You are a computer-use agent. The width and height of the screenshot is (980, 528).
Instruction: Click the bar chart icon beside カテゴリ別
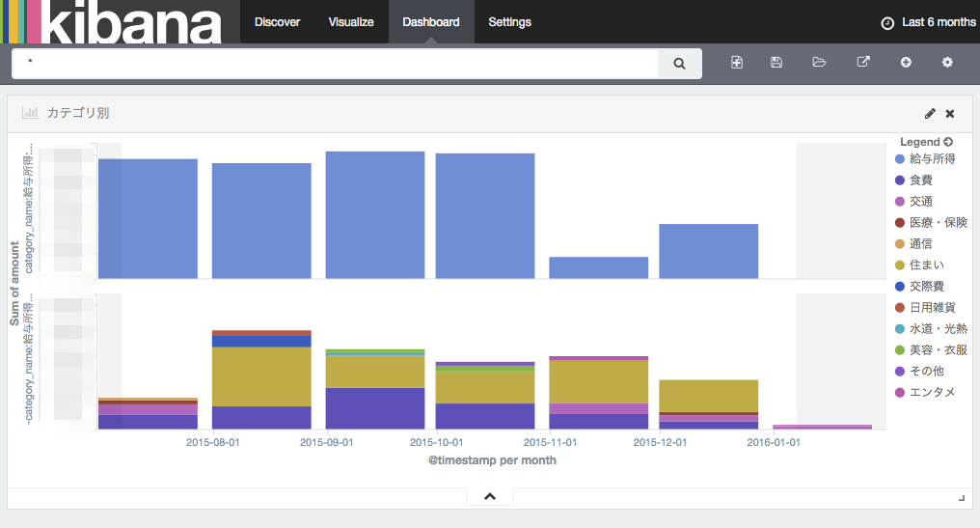point(30,113)
